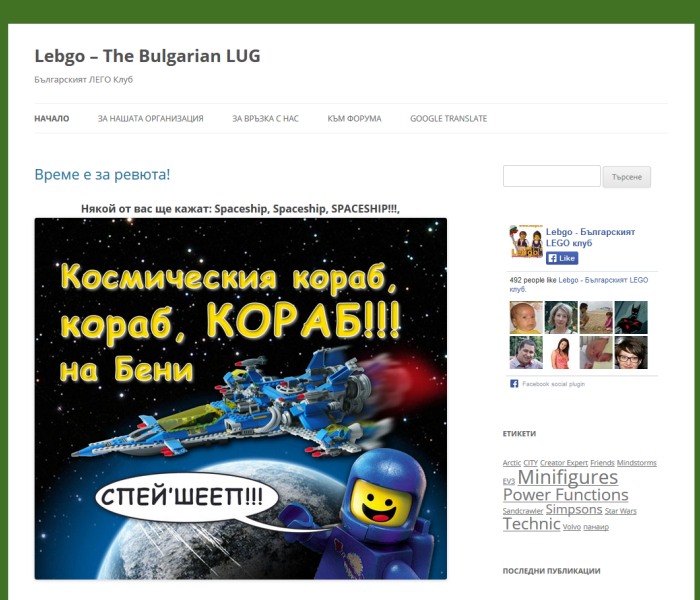700x600 pixels.
Task: Select the Volvo tag
Action: (571, 527)
